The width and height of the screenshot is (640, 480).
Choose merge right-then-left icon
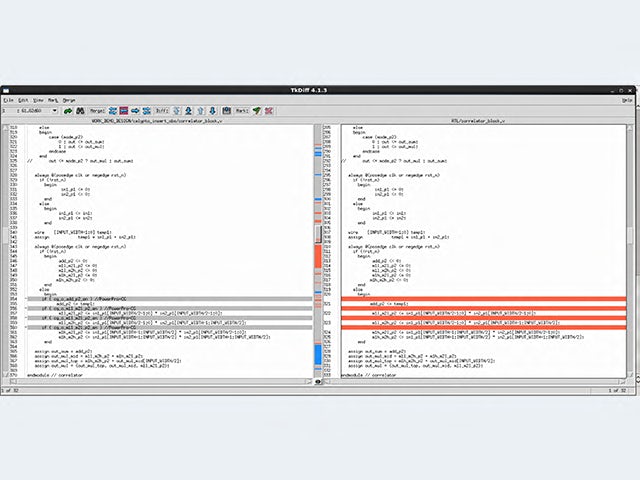point(147,111)
